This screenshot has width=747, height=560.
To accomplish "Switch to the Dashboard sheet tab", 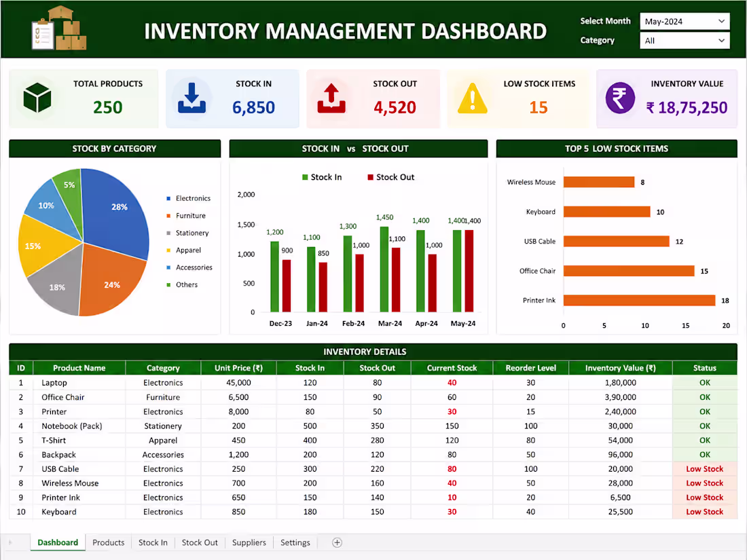I will pyautogui.click(x=58, y=542).
